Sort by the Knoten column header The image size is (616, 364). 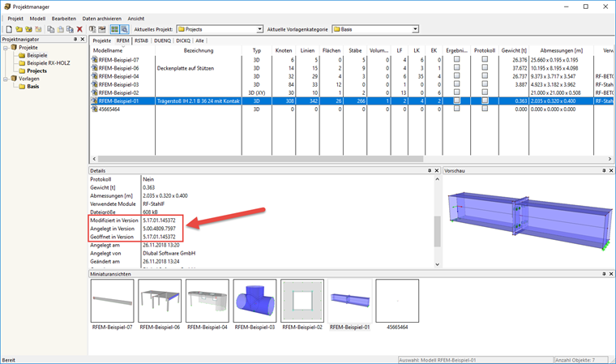(283, 50)
